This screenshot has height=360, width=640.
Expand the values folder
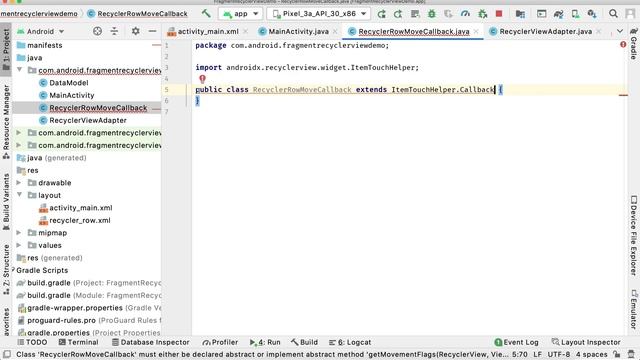(x=19, y=245)
